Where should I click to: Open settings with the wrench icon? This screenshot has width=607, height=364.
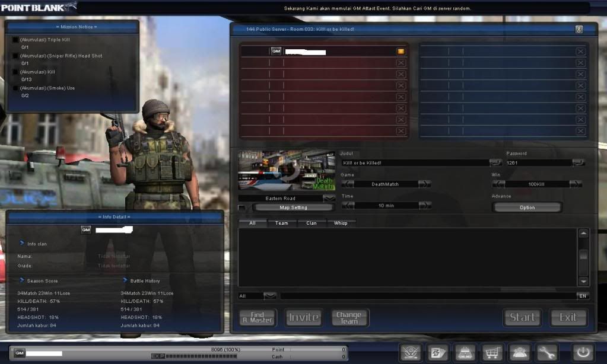pos(546,352)
